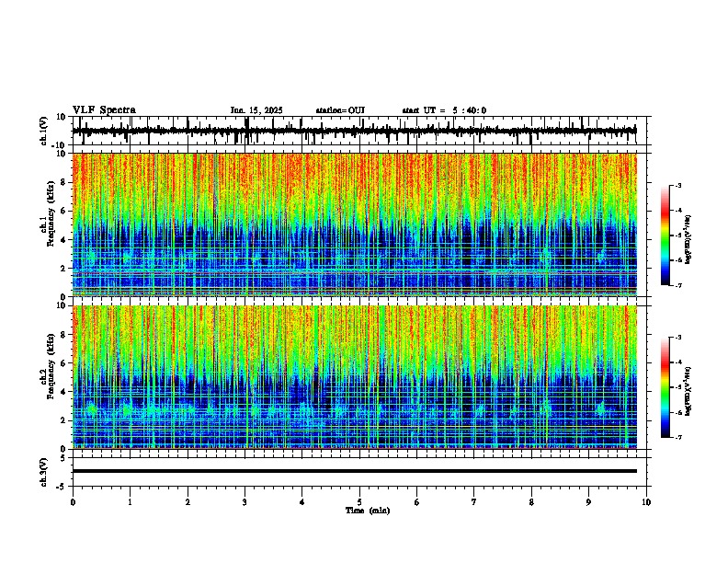Click the 2 kHz tick label on ch.2 spectrogram
Viewport: 728px width, 563px height.
click(x=63, y=420)
